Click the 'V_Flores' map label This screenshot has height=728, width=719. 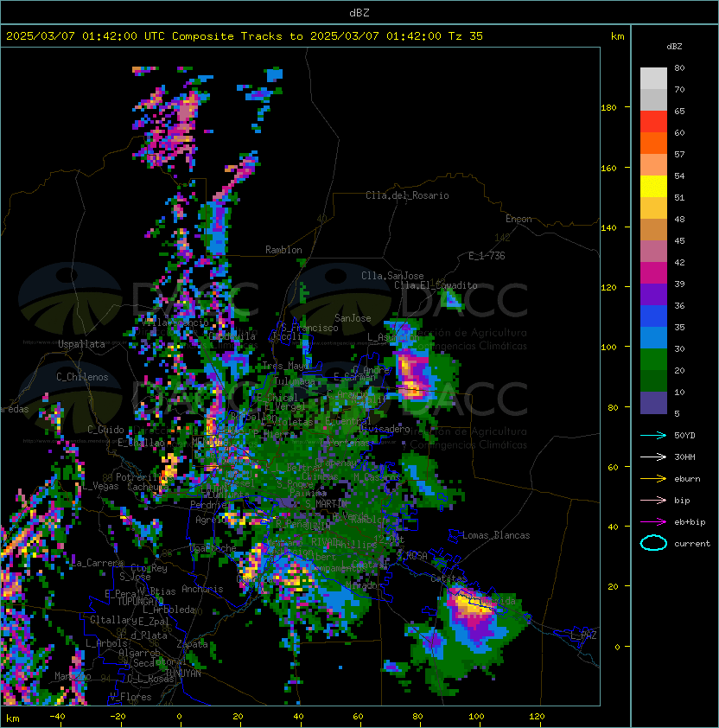click(x=130, y=697)
